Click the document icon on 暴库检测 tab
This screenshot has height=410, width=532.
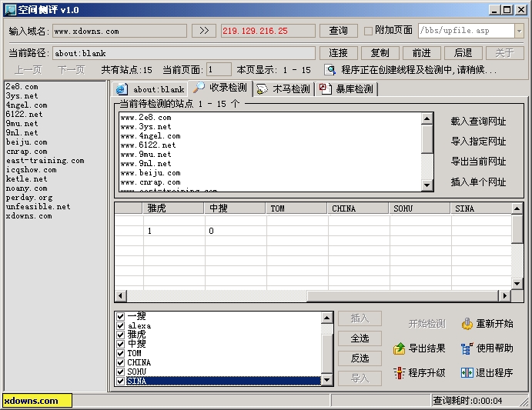pyautogui.click(x=326, y=89)
